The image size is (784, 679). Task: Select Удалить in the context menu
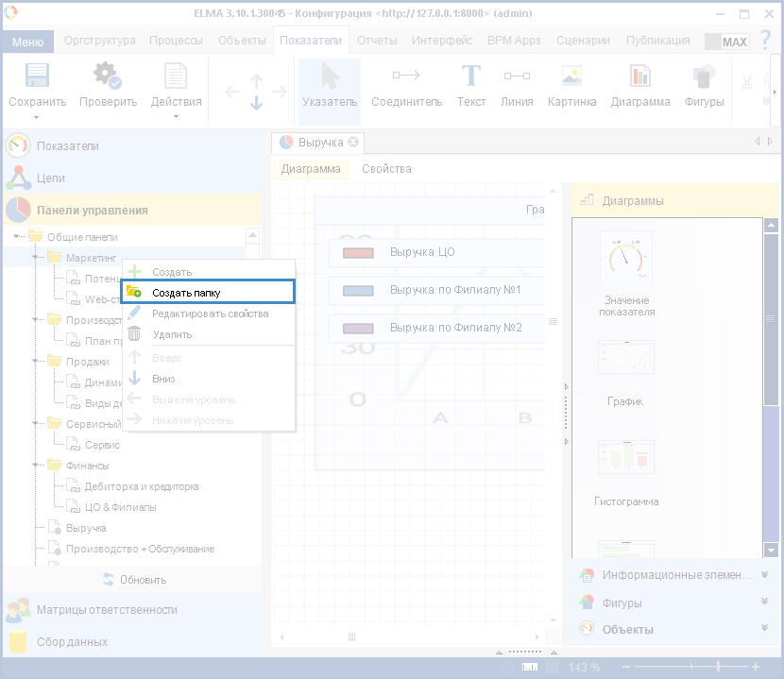(172, 334)
